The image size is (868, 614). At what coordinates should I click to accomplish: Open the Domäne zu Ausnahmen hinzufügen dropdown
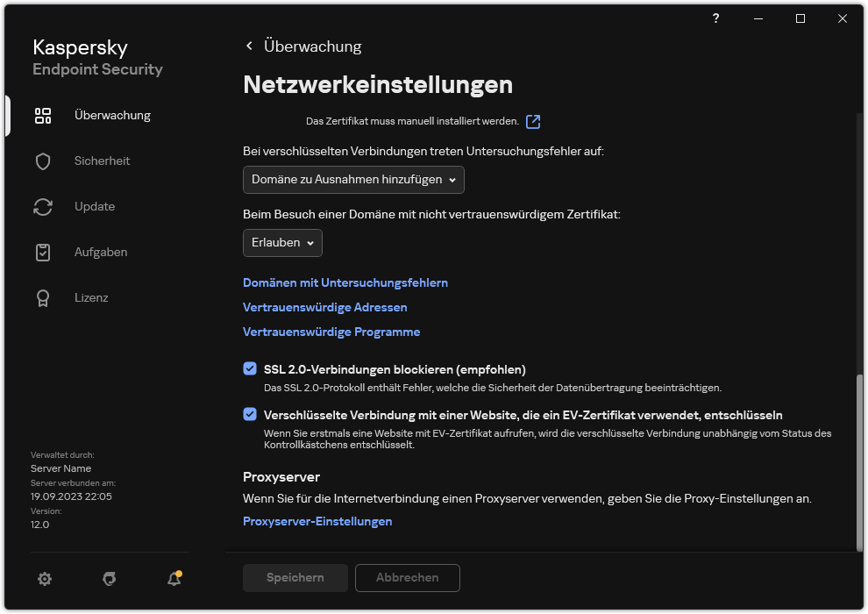pyautogui.click(x=352, y=180)
